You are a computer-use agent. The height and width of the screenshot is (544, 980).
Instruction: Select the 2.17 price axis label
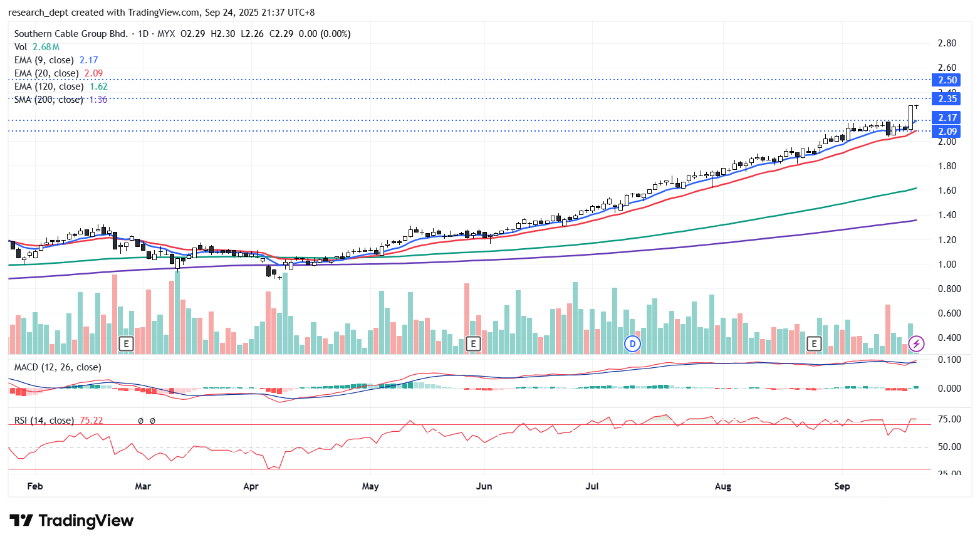947,118
